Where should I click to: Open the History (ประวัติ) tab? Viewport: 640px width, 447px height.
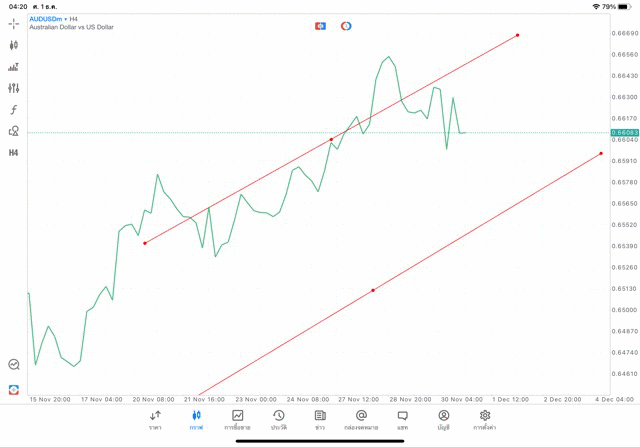(x=278, y=420)
